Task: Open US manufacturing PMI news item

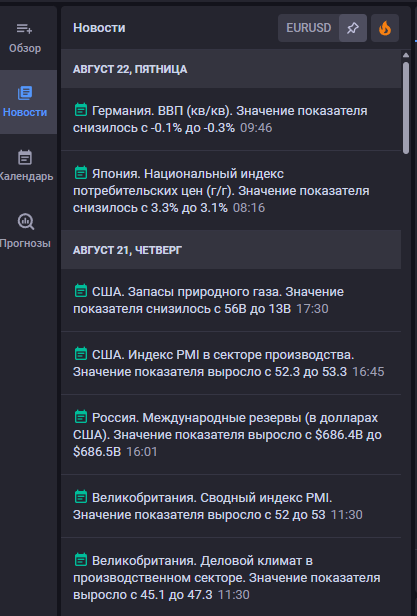Action: tap(231, 363)
